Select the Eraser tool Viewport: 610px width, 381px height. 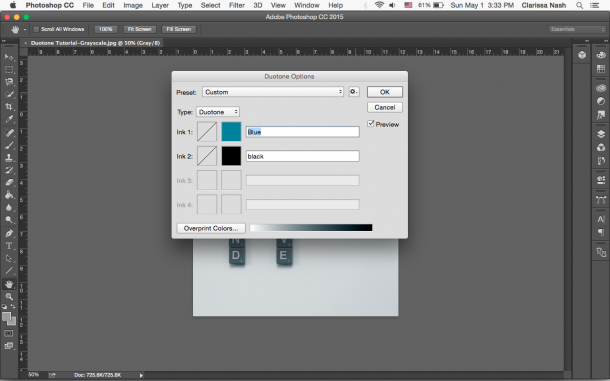9,183
